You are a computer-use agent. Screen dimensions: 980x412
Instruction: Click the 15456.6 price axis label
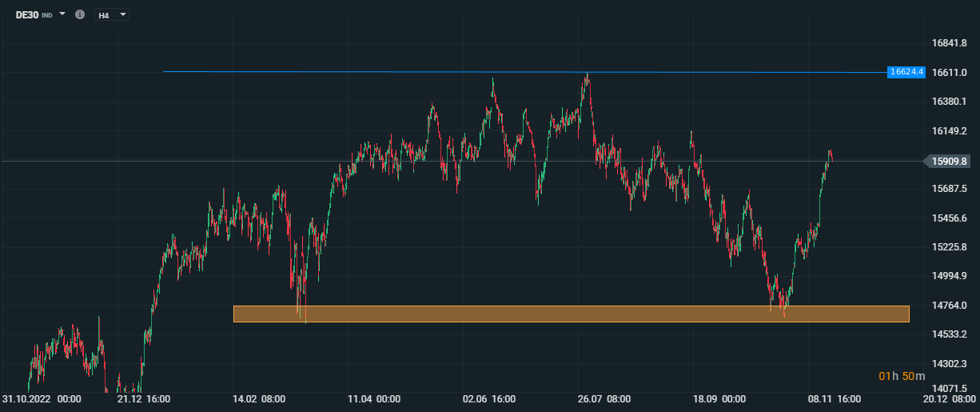point(950,218)
